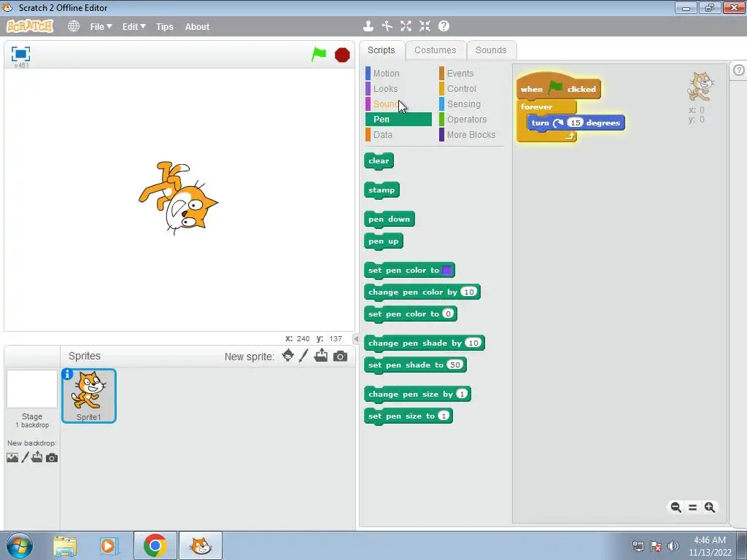Click the pen down block
This screenshot has height=560, width=747.
click(x=390, y=219)
